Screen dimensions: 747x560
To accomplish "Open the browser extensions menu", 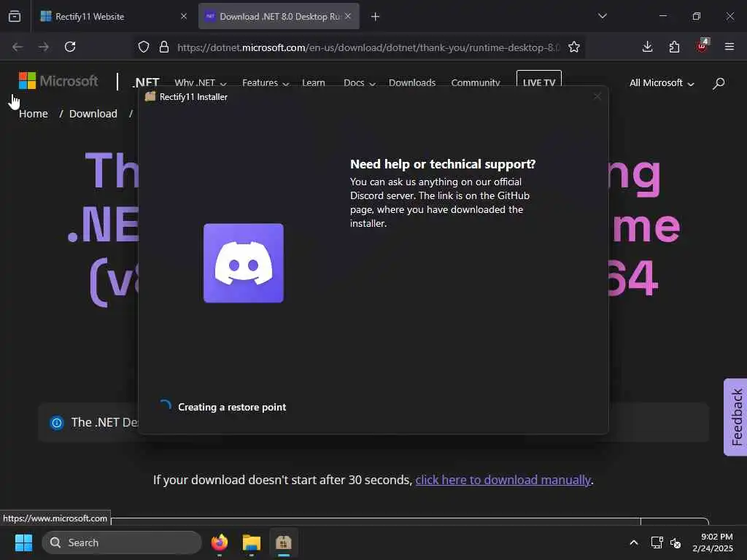I will pyautogui.click(x=674, y=47).
